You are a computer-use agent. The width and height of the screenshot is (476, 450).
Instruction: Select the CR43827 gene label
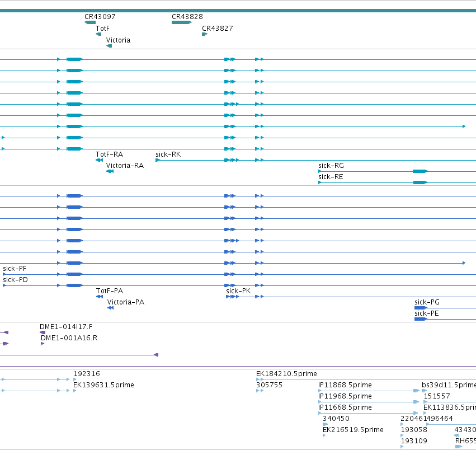tap(218, 29)
